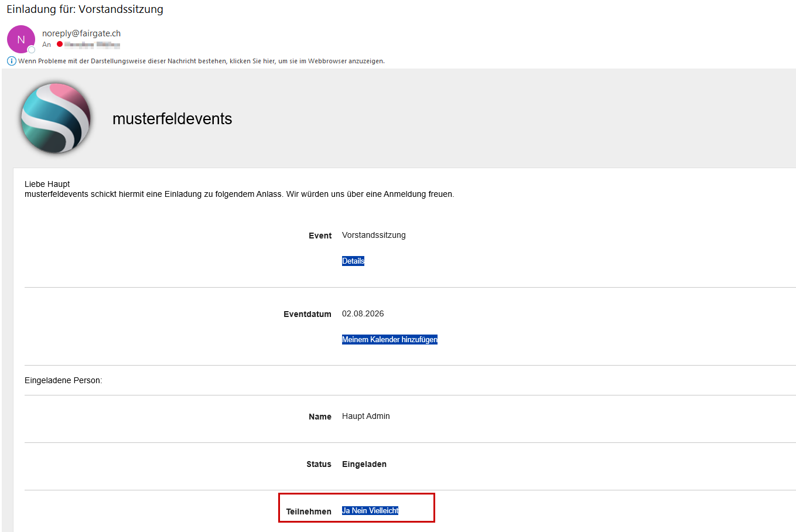Click the blue info icon in notice bar
796x532 pixels.
pos(11,61)
